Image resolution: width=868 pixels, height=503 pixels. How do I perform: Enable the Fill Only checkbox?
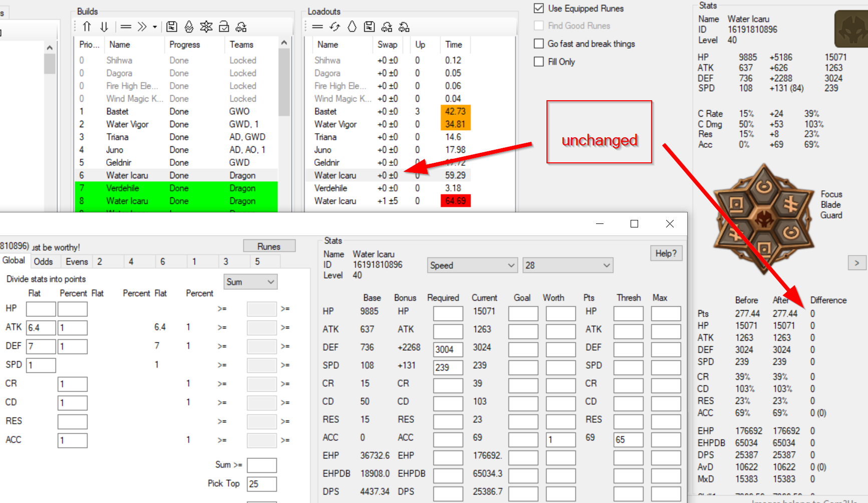(x=539, y=61)
